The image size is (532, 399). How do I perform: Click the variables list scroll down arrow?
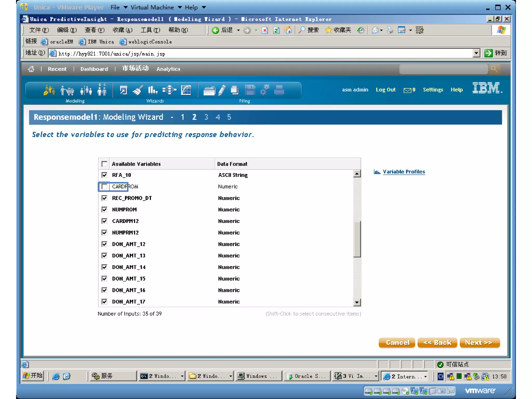(x=357, y=302)
